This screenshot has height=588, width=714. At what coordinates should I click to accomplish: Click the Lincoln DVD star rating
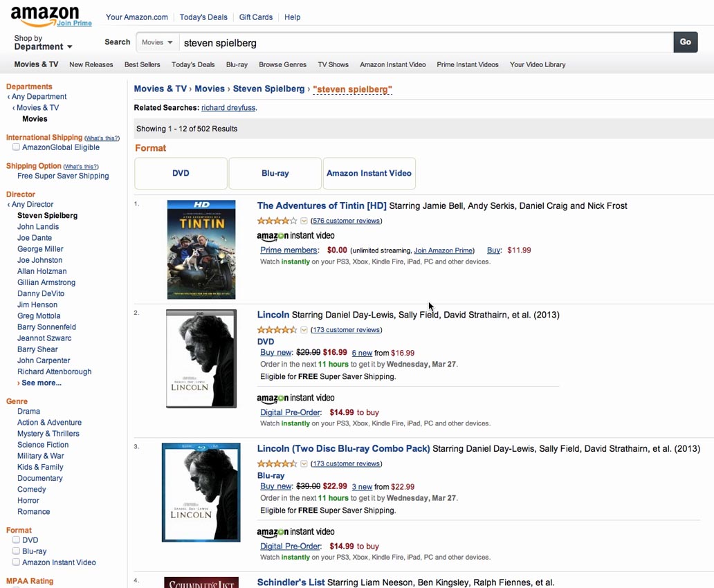click(277, 330)
